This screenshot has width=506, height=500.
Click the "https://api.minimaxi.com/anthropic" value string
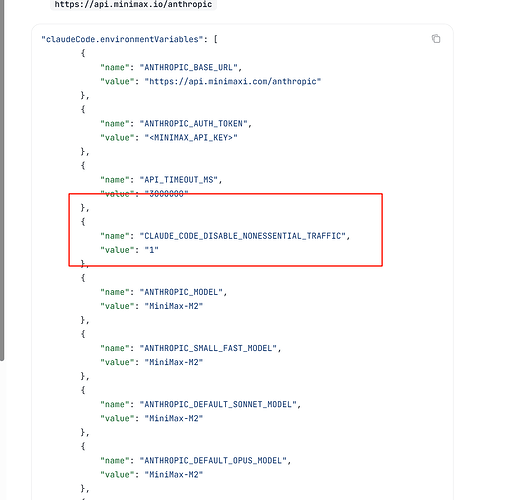(x=233, y=81)
